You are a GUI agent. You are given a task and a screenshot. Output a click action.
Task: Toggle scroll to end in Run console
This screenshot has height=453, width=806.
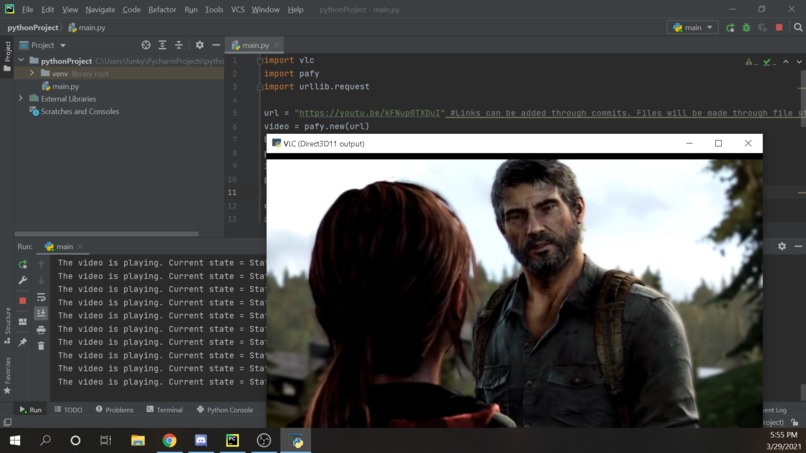(x=41, y=313)
